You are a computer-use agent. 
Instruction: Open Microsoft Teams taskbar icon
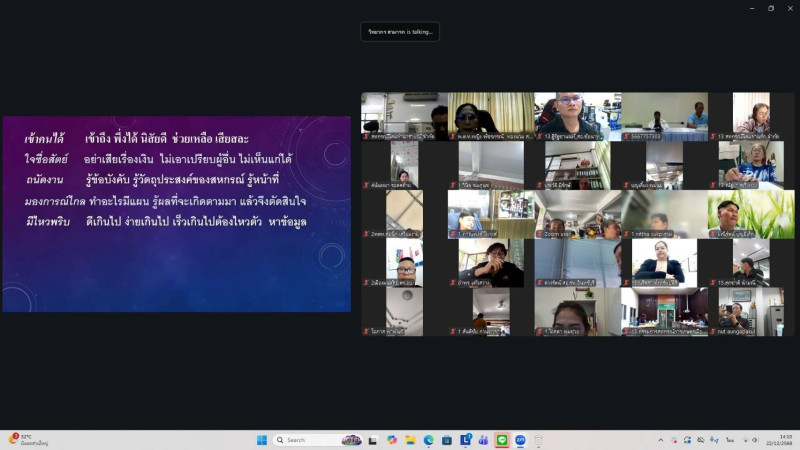[484, 440]
